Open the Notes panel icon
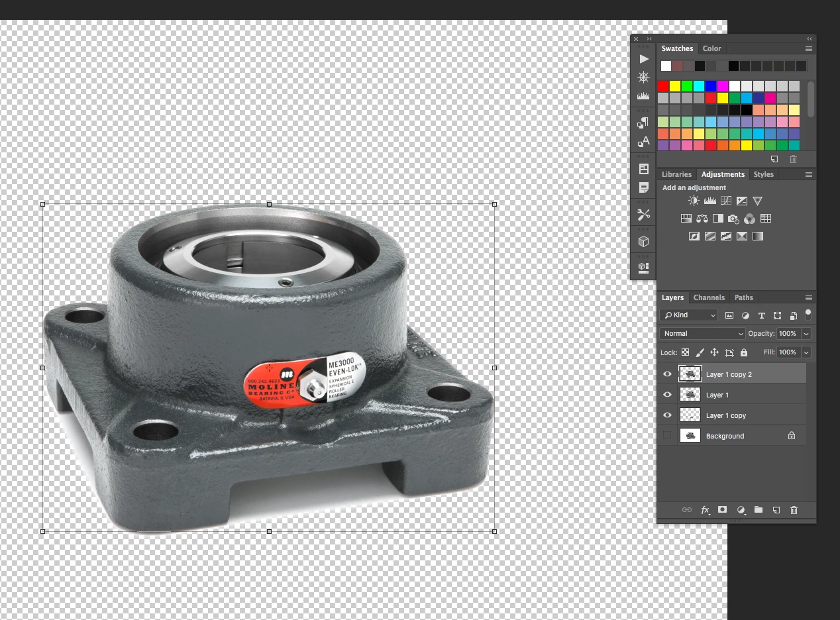The height and width of the screenshot is (620, 840). [643, 188]
